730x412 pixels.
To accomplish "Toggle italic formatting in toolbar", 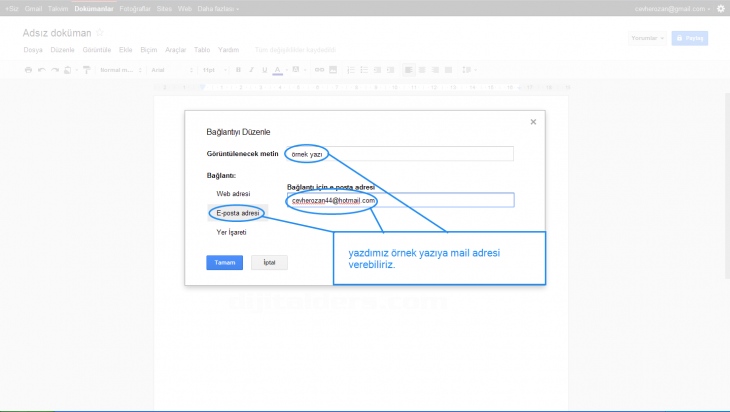I will click(251, 70).
